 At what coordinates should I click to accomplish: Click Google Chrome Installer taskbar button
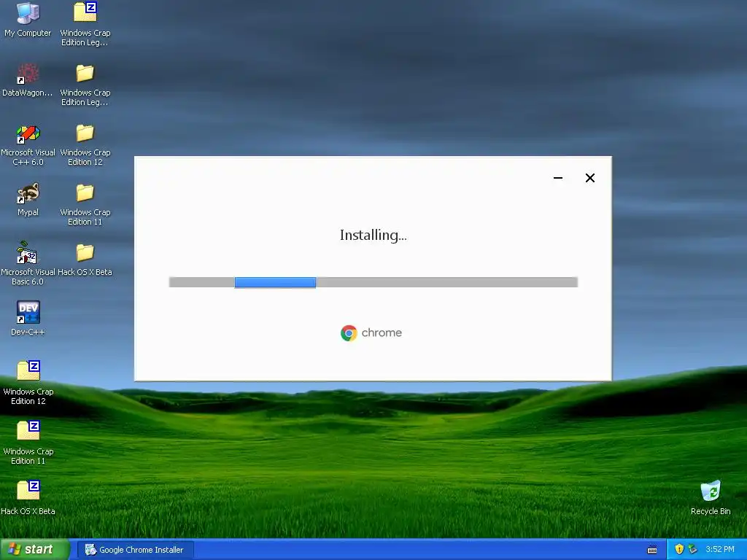pyautogui.click(x=135, y=550)
